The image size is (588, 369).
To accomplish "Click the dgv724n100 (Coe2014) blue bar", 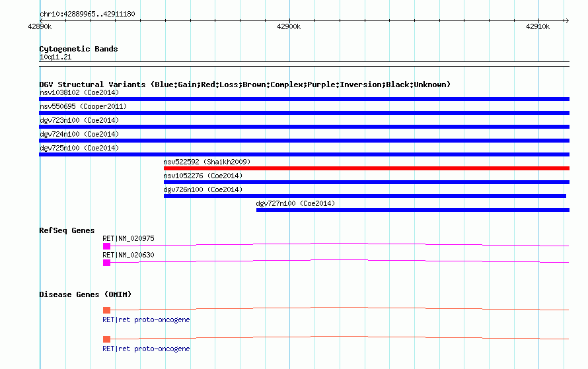I will [x=304, y=141].
